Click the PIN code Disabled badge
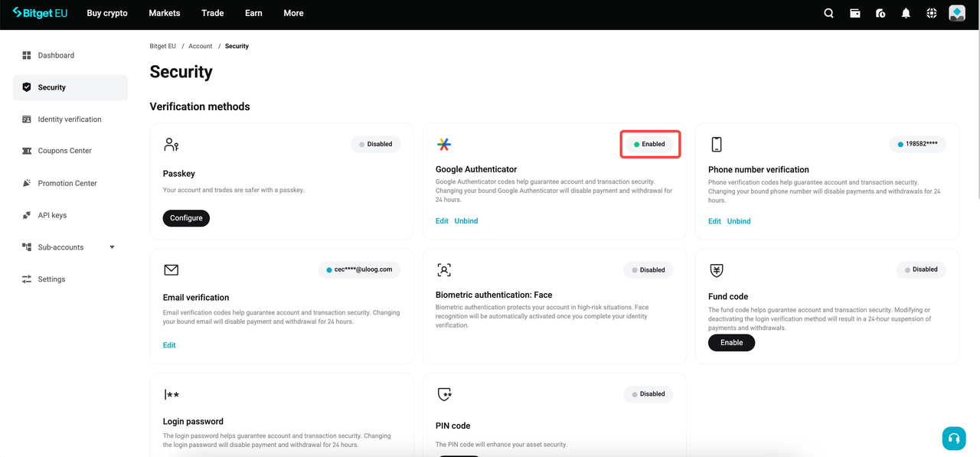Image resolution: width=980 pixels, height=457 pixels. pyautogui.click(x=648, y=394)
